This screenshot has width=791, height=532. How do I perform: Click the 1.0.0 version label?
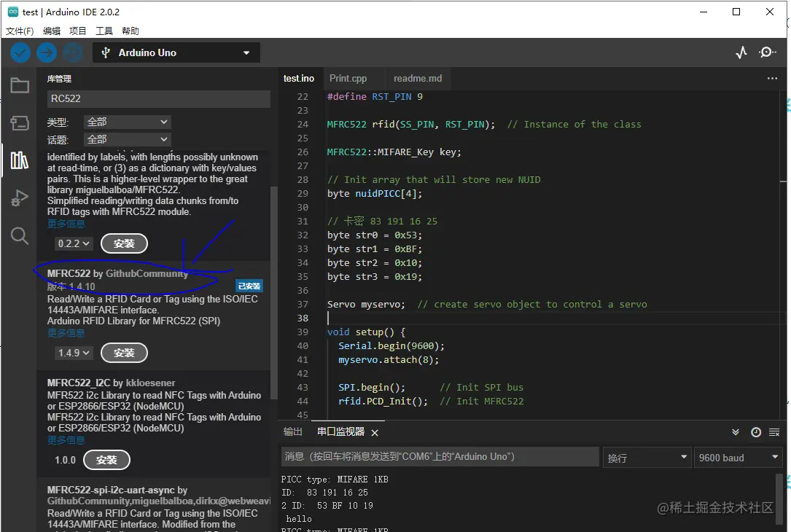click(x=65, y=460)
